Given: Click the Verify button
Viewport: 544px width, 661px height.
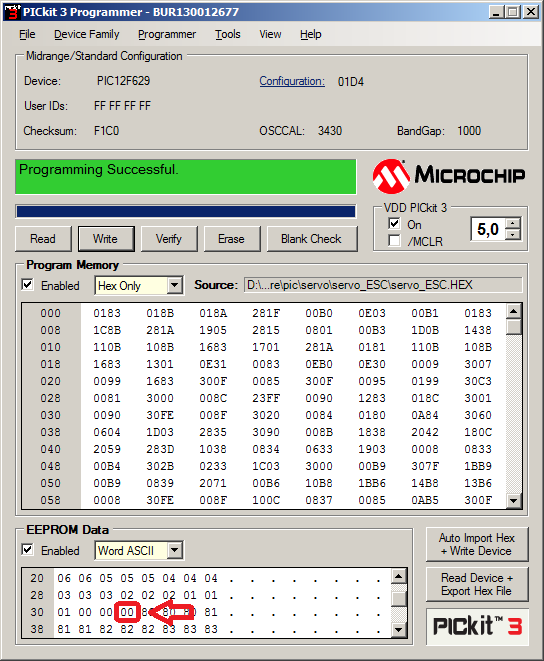Looking at the screenshot, I should pyautogui.click(x=169, y=239).
